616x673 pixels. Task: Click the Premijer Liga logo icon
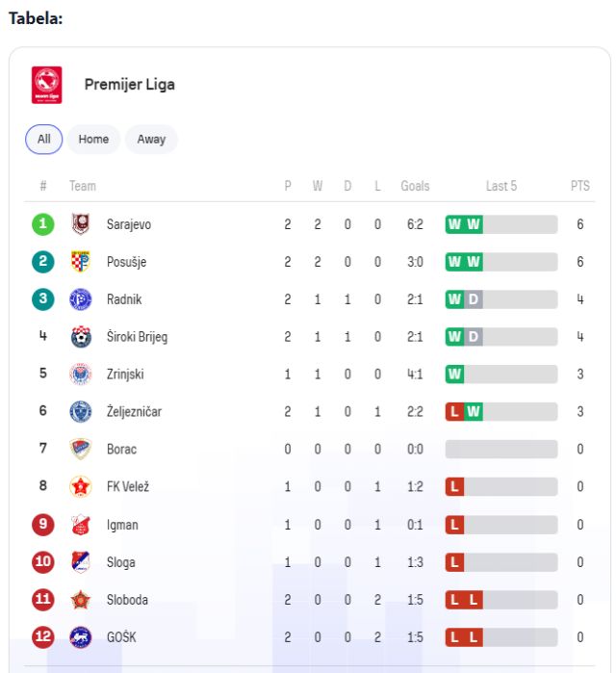click(x=46, y=85)
